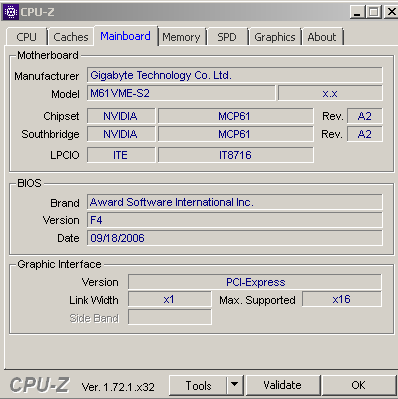Click the version text Ver. 1.72.1.x32
The height and width of the screenshot is (399, 398).
pyautogui.click(x=118, y=387)
